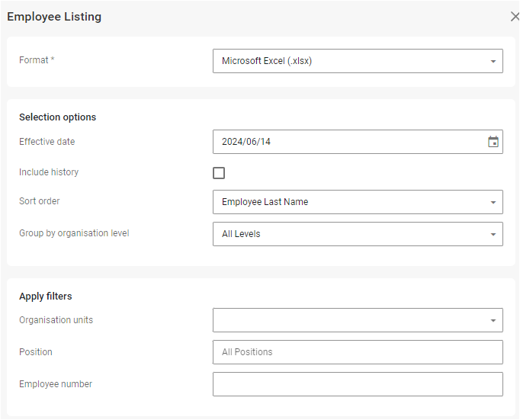This screenshot has width=520, height=420.
Task: Tick the Include history checkbox
Action: click(x=219, y=173)
